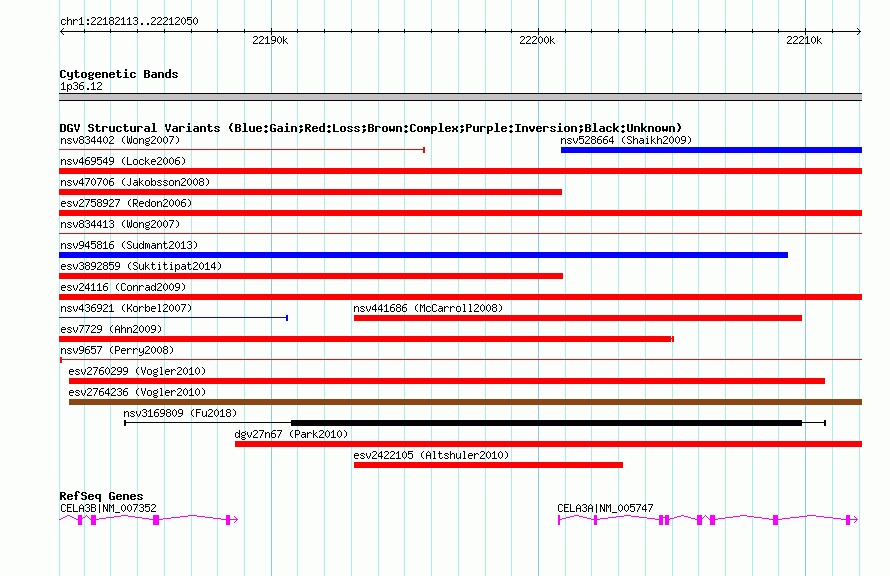Click the red esv3892859 loss bar
This screenshot has height=576, width=890.
(311, 276)
